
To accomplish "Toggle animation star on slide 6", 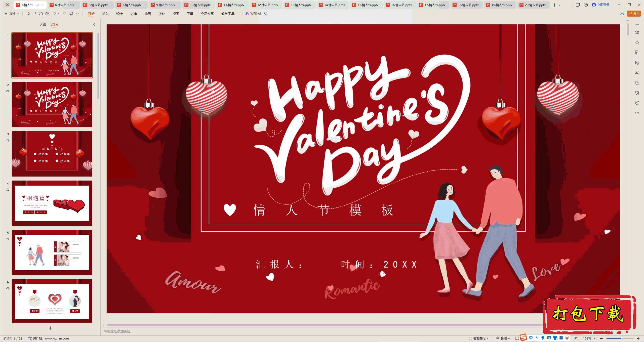I will (x=8, y=288).
